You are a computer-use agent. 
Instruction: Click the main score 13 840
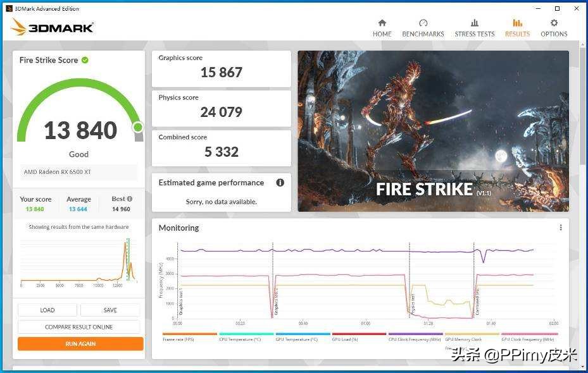tap(80, 130)
